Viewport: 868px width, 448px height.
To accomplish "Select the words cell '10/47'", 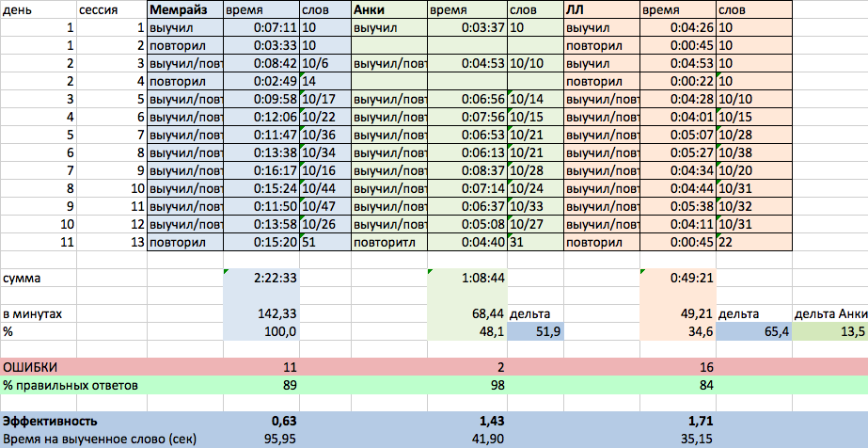I will tap(325, 206).
